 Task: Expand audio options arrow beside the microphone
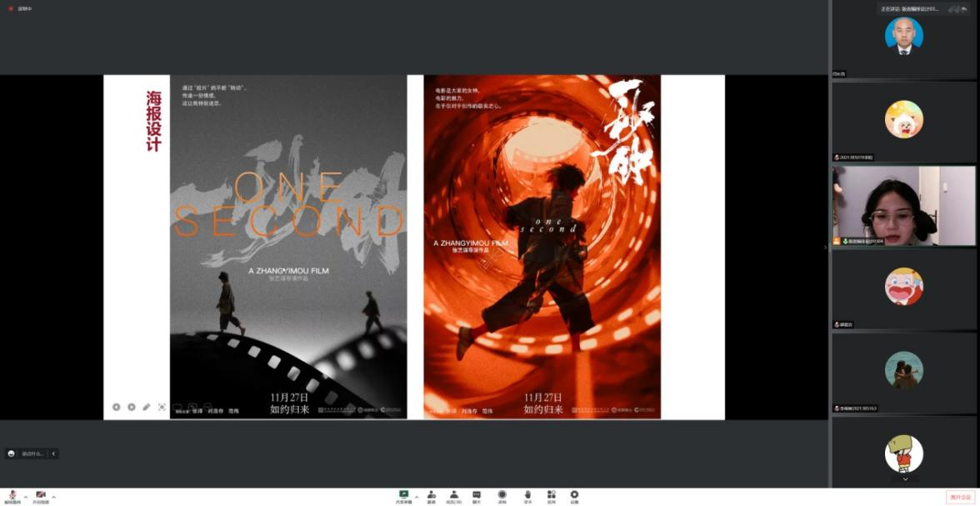[25, 497]
